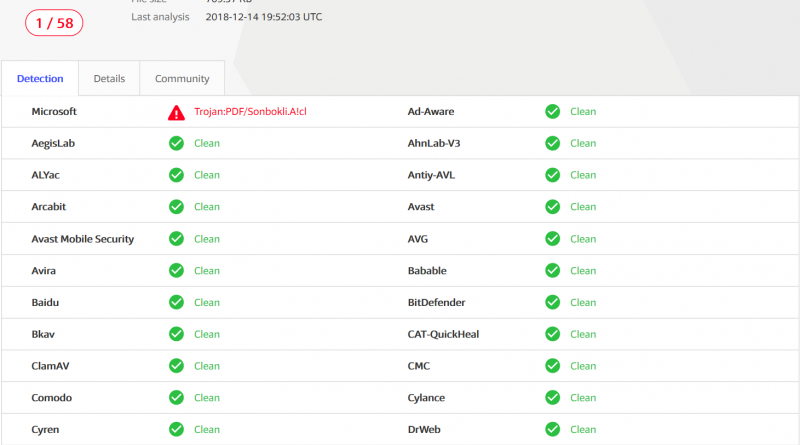Click the green check icon for Ad-Aware
Screen dimensions: 800x445
pos(553,111)
